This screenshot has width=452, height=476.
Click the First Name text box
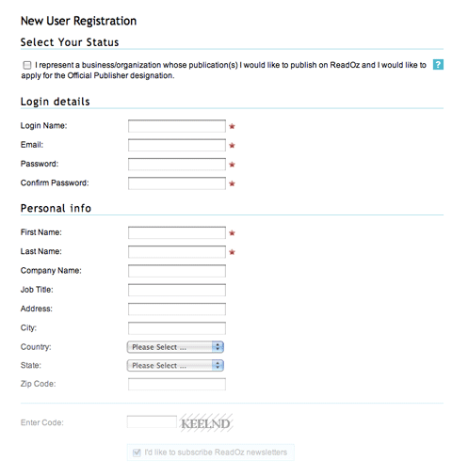(x=177, y=232)
